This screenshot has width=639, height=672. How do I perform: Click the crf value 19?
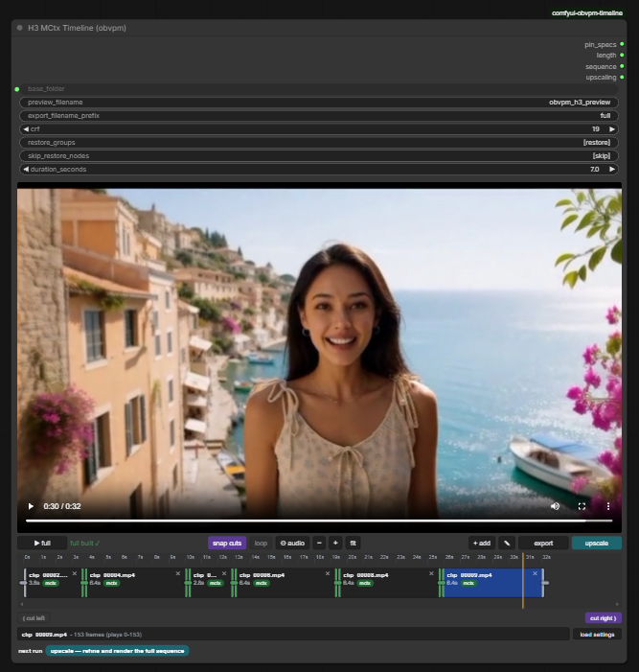[596, 129]
